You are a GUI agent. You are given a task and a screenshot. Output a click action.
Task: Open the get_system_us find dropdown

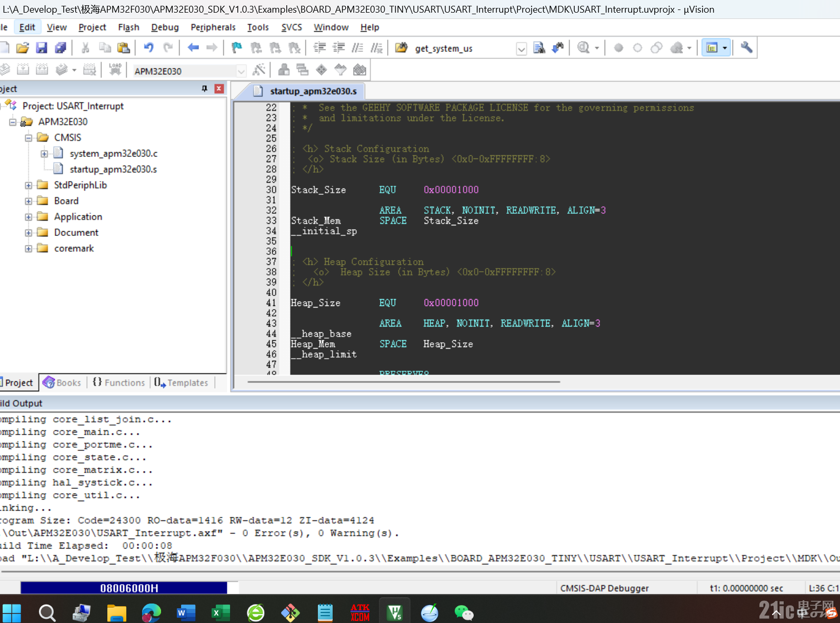521,49
